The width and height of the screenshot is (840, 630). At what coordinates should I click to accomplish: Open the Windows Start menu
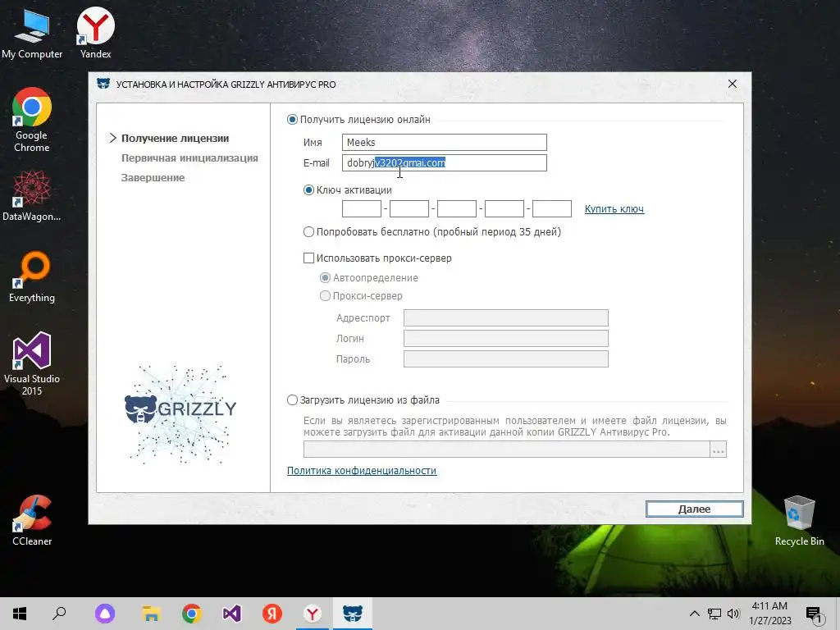coord(20,614)
